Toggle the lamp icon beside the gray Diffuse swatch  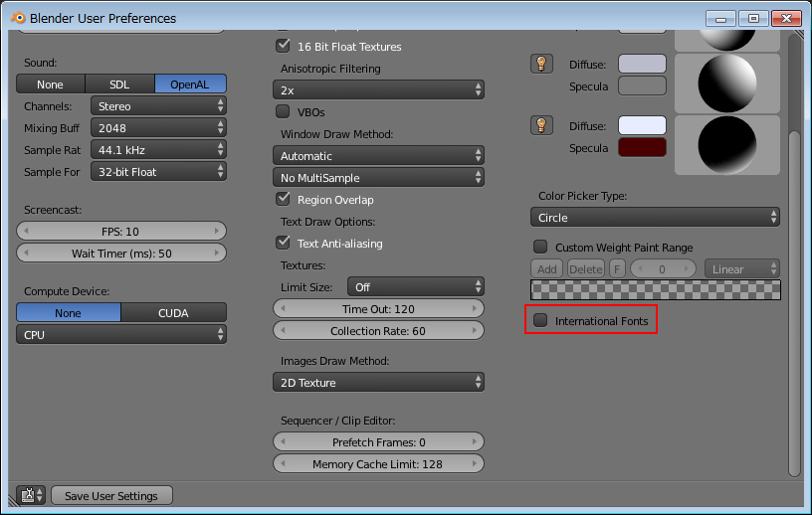tap(541, 65)
